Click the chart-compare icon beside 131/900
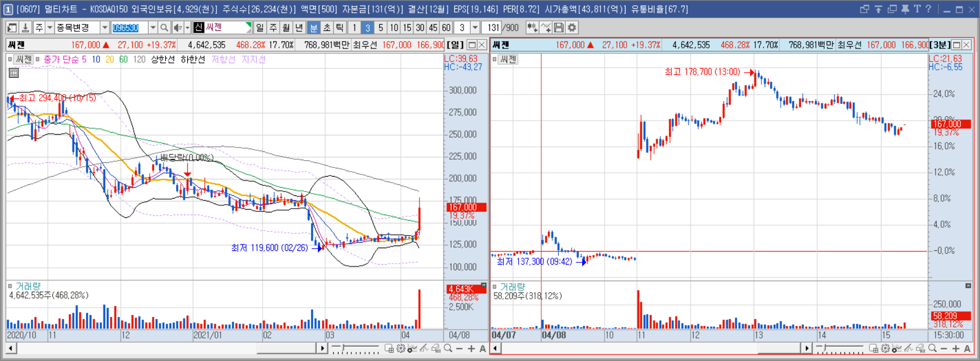Image resolution: width=980 pixels, height=361 pixels. pos(532,28)
